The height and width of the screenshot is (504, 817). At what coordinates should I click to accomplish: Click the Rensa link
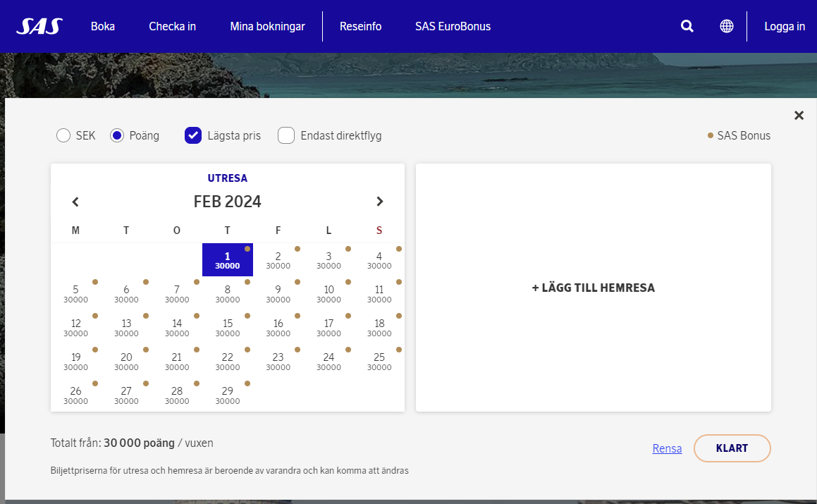pos(667,448)
